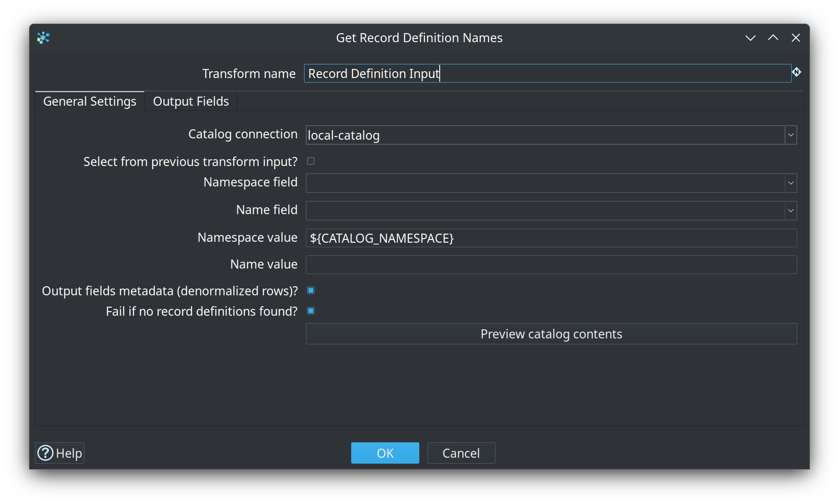Uncheck Fail if no record definitions found
This screenshot has height=504, width=839.
tap(311, 311)
